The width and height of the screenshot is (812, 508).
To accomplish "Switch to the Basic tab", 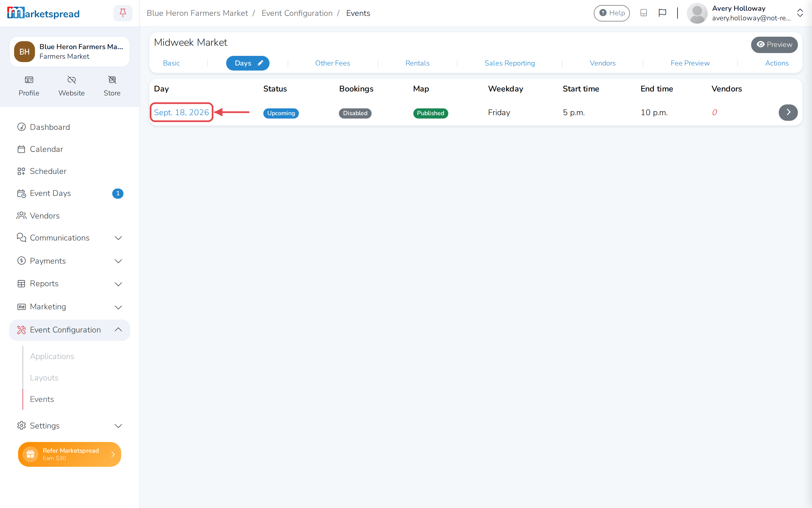I will [171, 63].
